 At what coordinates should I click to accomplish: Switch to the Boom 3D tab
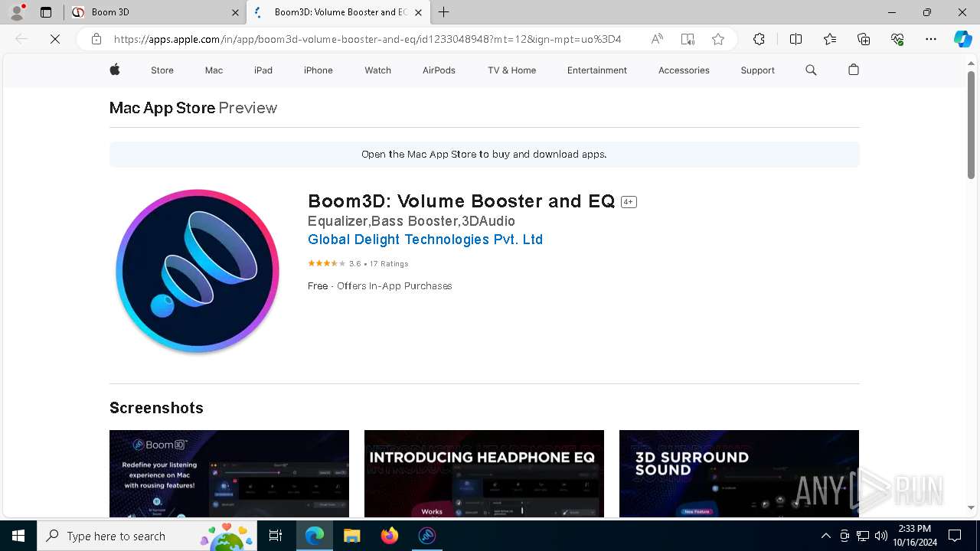pyautogui.click(x=155, y=12)
